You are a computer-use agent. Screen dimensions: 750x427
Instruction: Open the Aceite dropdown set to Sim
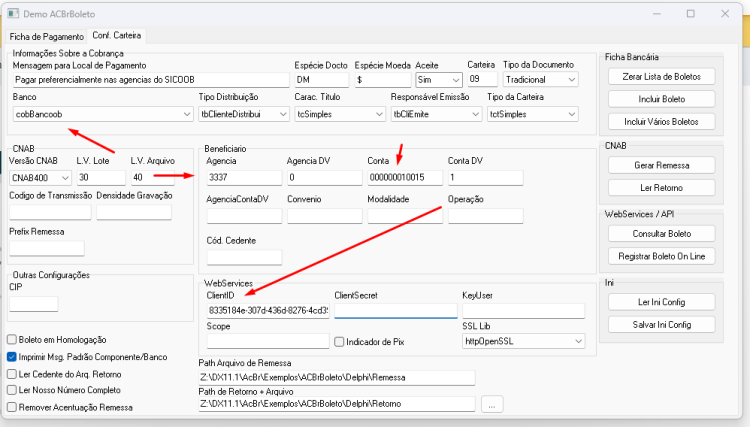pos(439,80)
